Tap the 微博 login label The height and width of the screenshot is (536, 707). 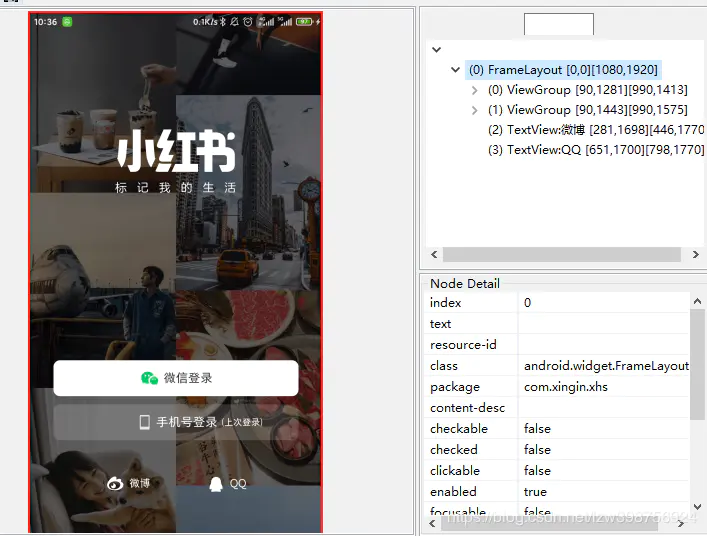(139, 484)
